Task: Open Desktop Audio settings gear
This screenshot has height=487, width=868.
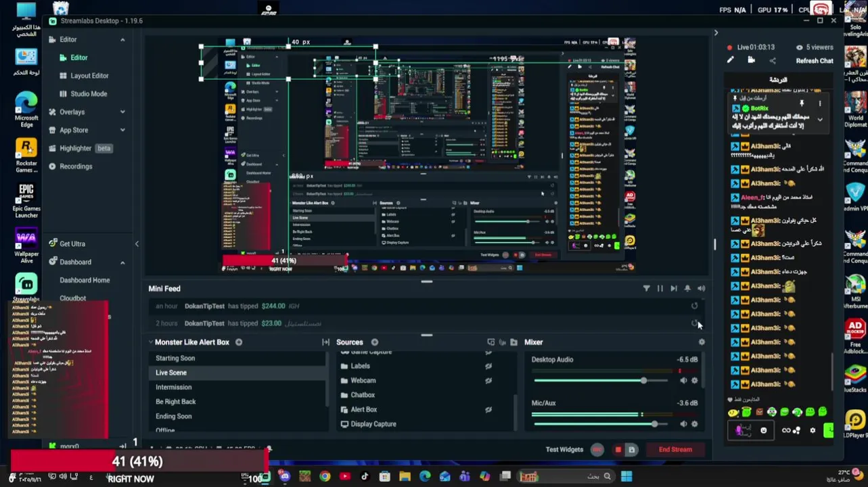Action: pyautogui.click(x=694, y=381)
